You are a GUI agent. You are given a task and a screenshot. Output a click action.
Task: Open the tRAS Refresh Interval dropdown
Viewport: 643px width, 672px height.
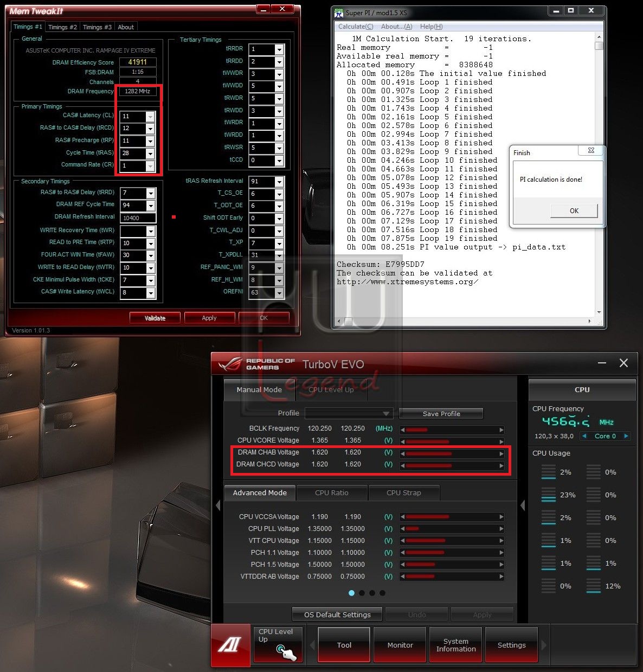coord(279,182)
